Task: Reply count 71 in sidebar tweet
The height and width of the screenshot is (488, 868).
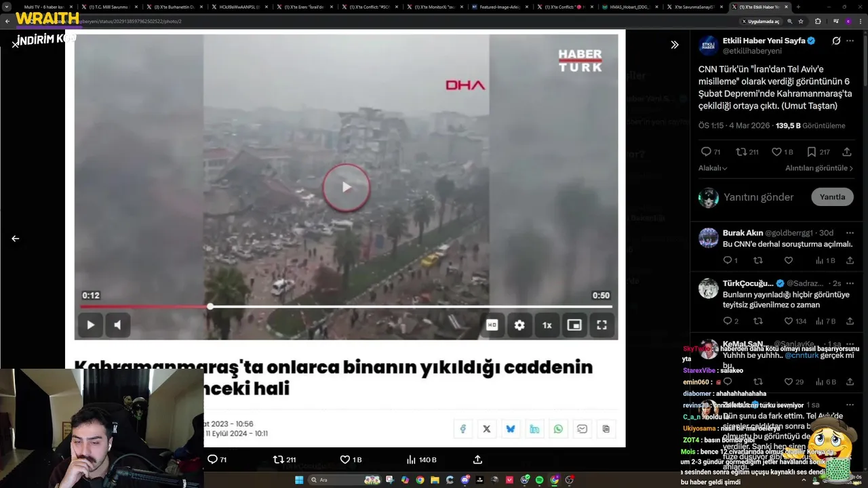Action: (711, 152)
